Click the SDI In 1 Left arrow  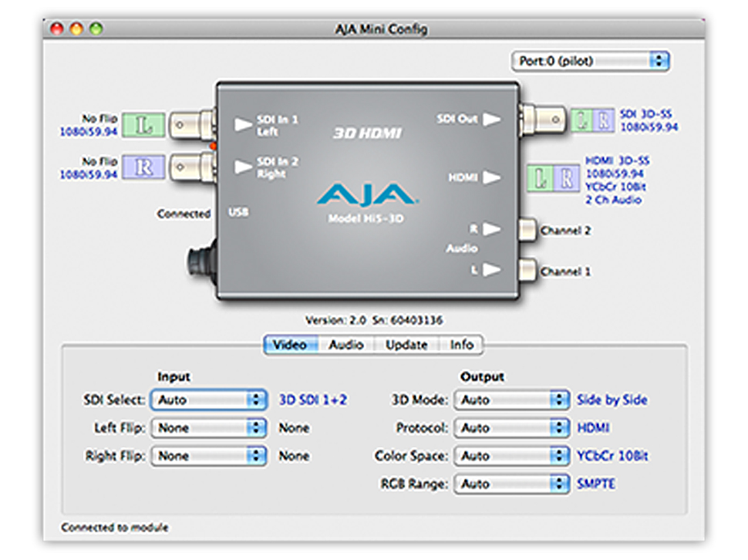tap(243, 124)
